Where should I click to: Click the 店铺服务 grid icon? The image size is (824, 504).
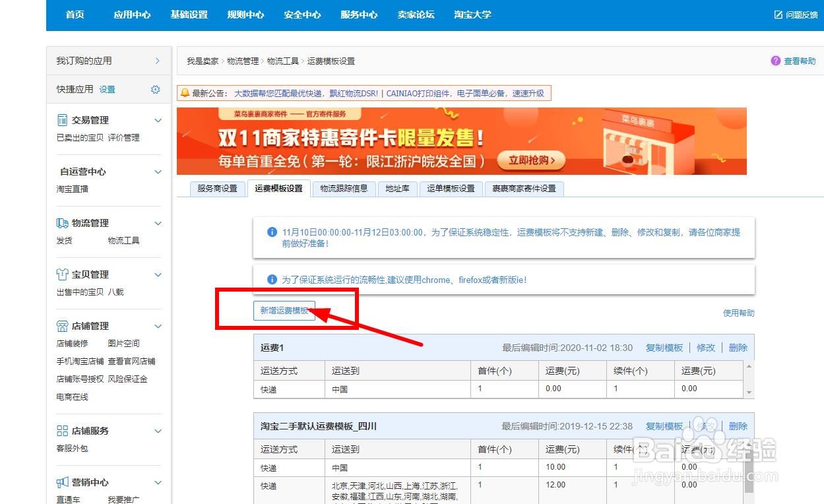pyautogui.click(x=63, y=431)
